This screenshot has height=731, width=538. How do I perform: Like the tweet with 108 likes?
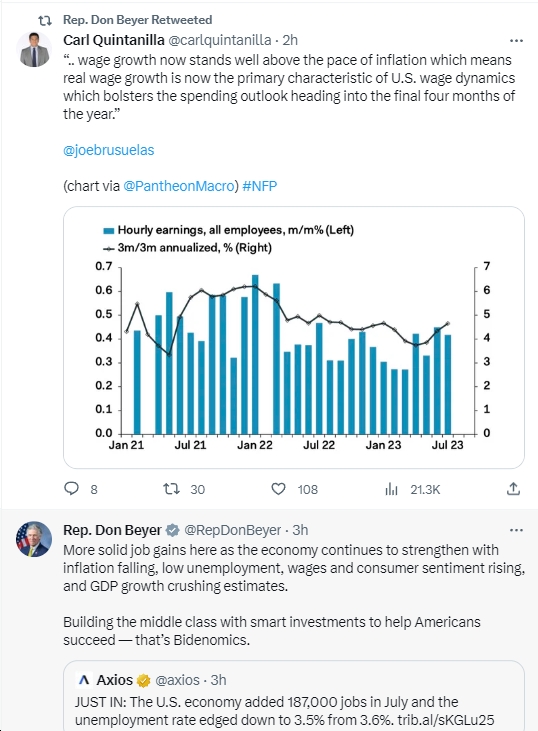coord(278,489)
